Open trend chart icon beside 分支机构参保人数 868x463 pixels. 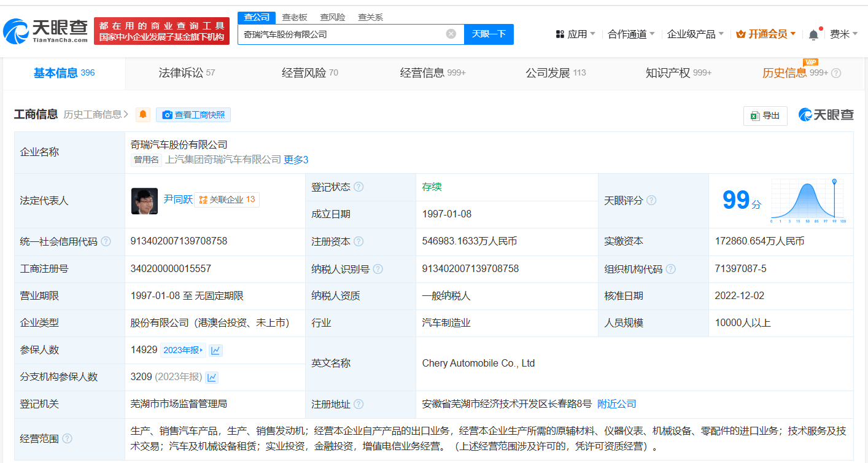[212, 377]
